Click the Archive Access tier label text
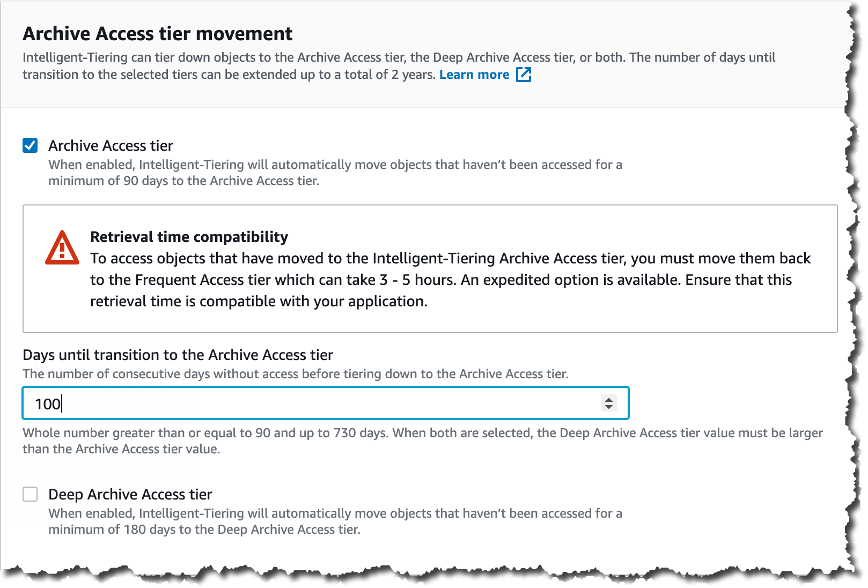 [x=111, y=145]
